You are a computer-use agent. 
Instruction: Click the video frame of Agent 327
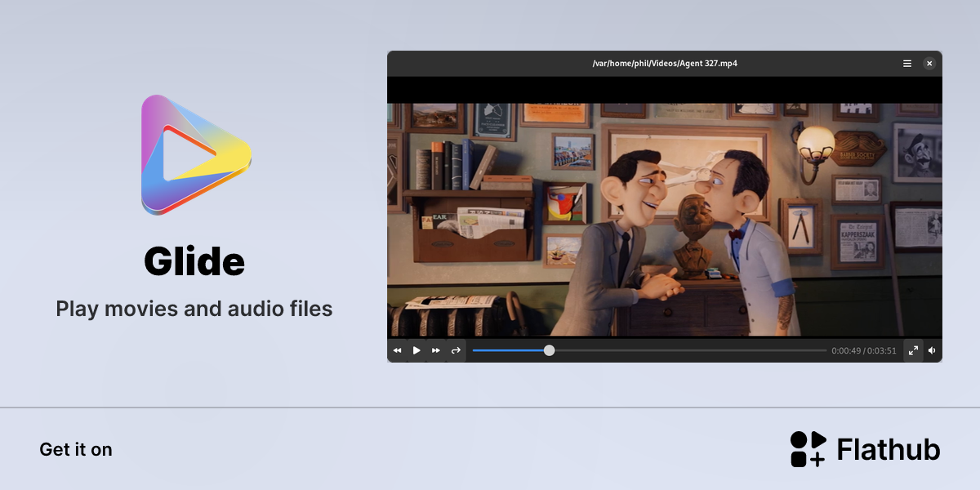click(x=665, y=219)
